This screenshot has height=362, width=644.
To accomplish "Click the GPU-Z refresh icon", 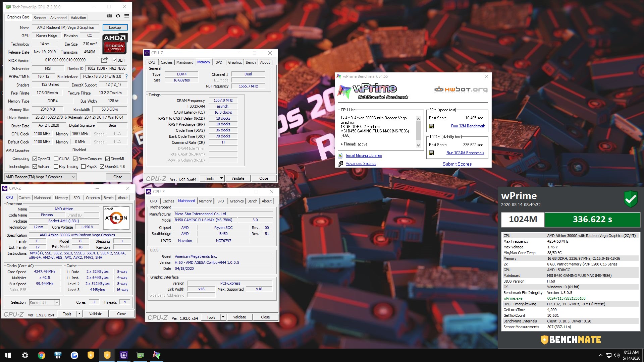I will click(x=118, y=16).
